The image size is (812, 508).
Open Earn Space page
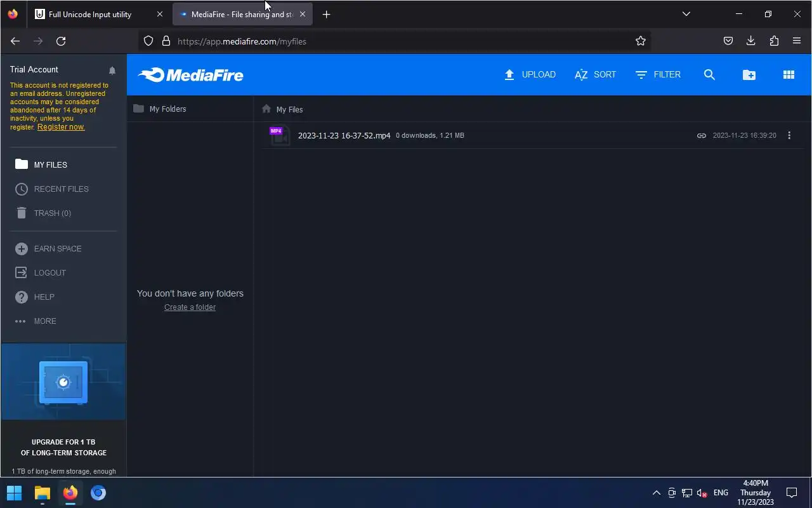click(x=48, y=248)
